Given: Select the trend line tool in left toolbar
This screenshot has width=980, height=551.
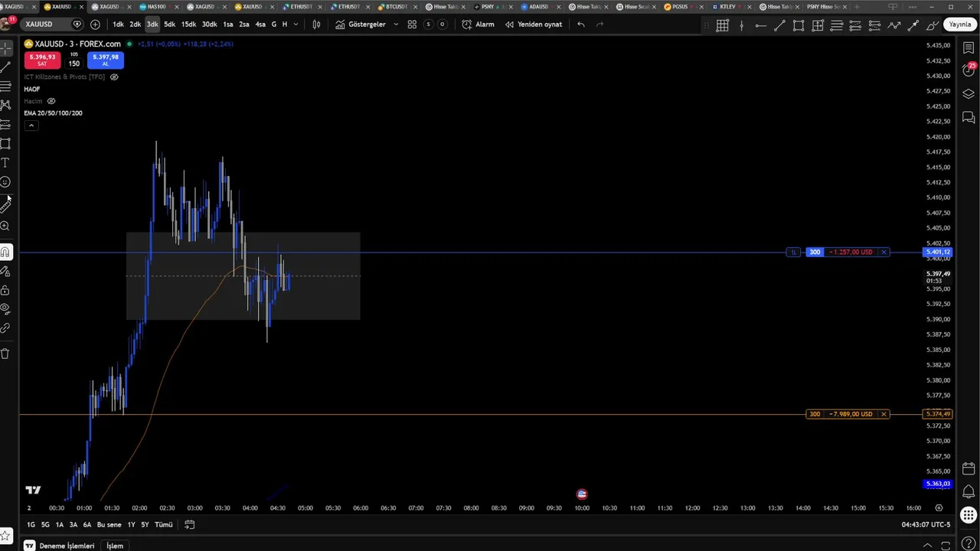Looking at the screenshot, I should pyautogui.click(x=5, y=67).
